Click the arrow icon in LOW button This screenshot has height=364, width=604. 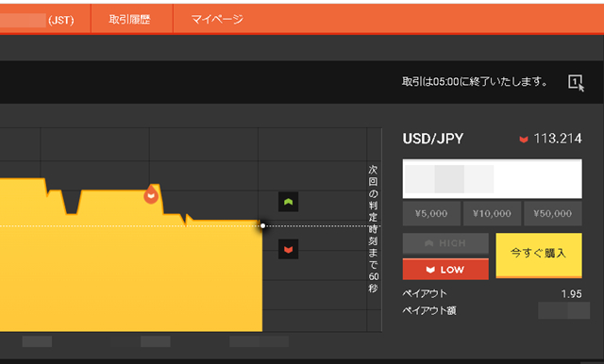[430, 270]
